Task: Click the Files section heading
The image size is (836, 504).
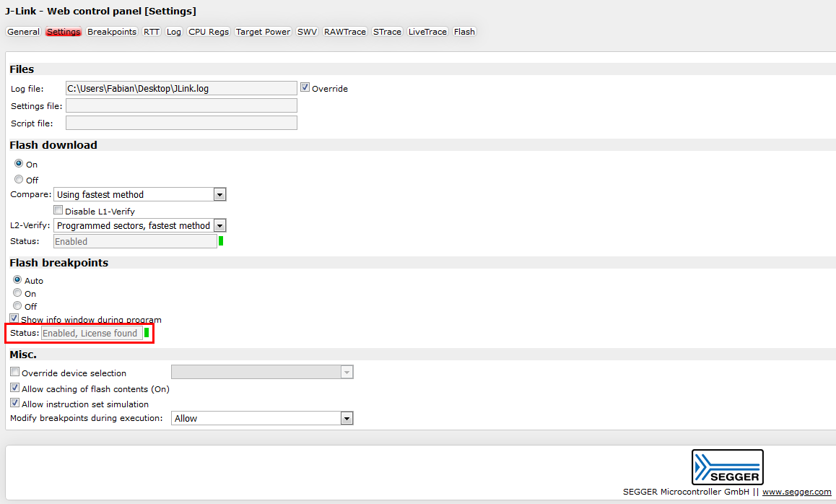Action: [22, 69]
